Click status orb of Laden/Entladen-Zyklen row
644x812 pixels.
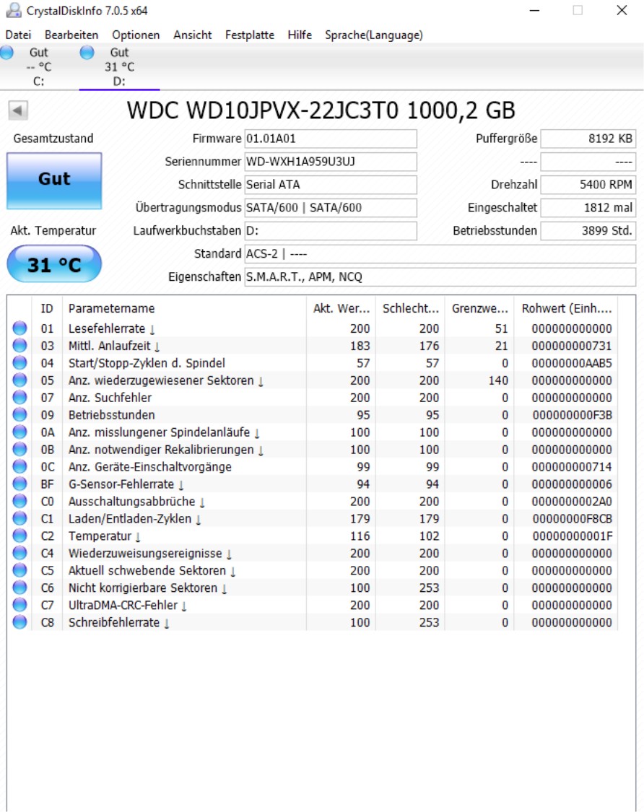[x=19, y=518]
